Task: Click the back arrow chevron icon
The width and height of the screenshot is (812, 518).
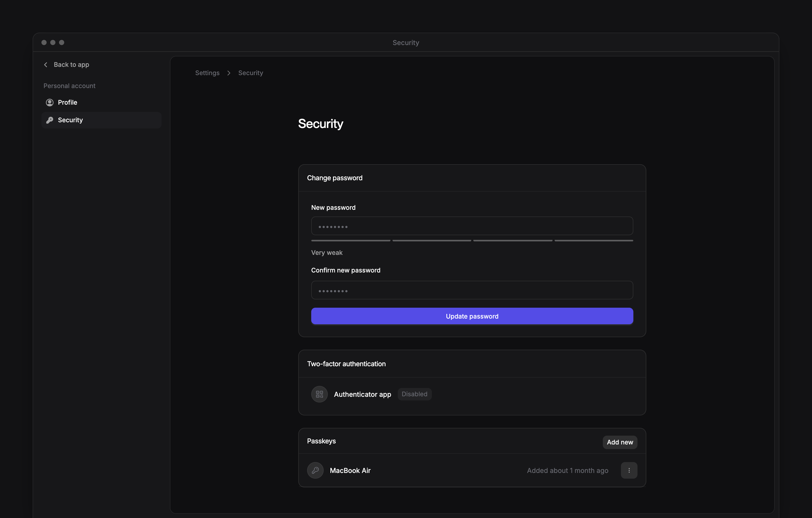Action: coord(46,64)
